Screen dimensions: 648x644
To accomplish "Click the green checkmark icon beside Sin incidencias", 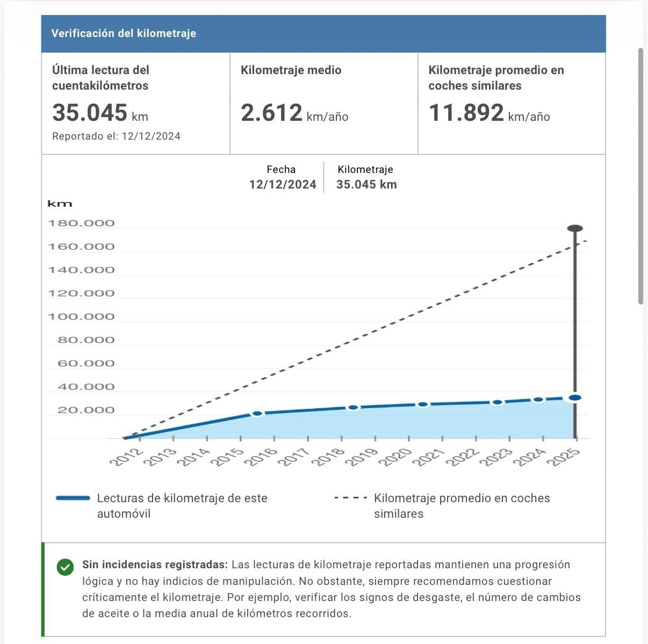I will click(x=65, y=567).
